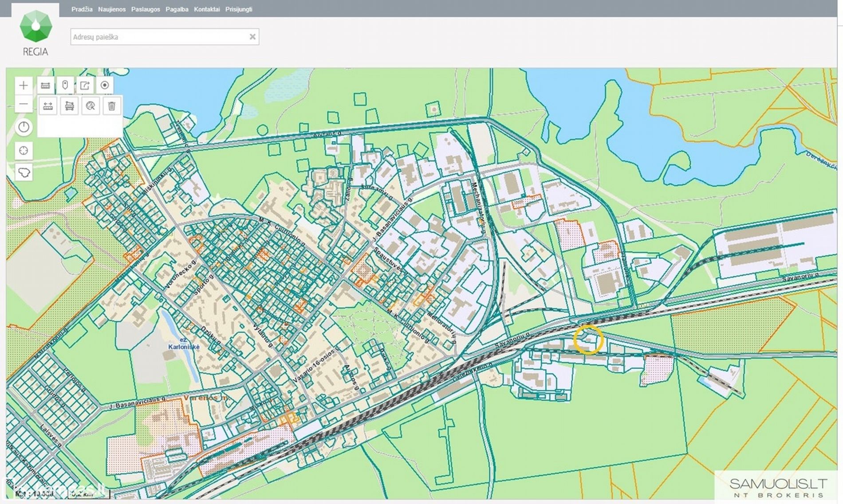This screenshot has height=504, width=843.
Task: Click the globe with cursor tool
Action: 91,106
